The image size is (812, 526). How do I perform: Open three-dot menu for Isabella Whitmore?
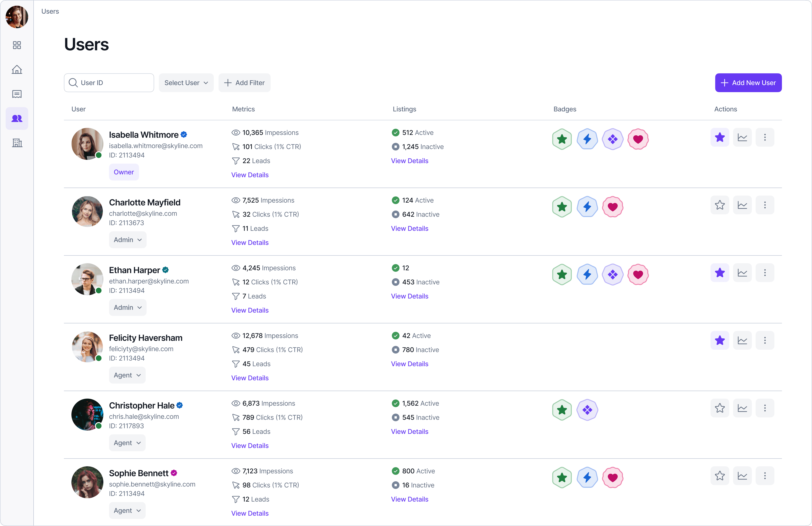(765, 137)
